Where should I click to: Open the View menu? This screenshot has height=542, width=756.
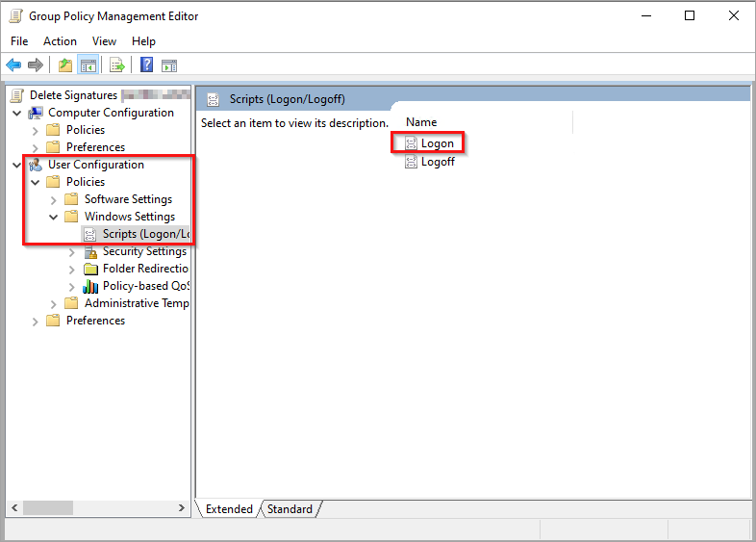point(104,41)
